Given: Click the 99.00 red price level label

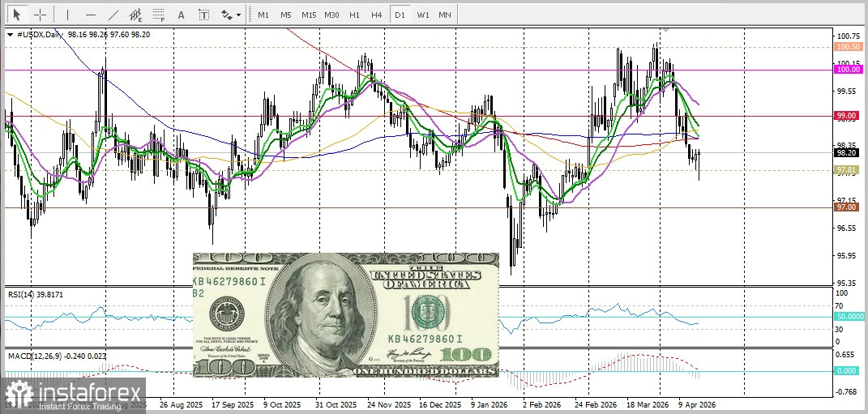Looking at the screenshot, I should pos(848,115).
